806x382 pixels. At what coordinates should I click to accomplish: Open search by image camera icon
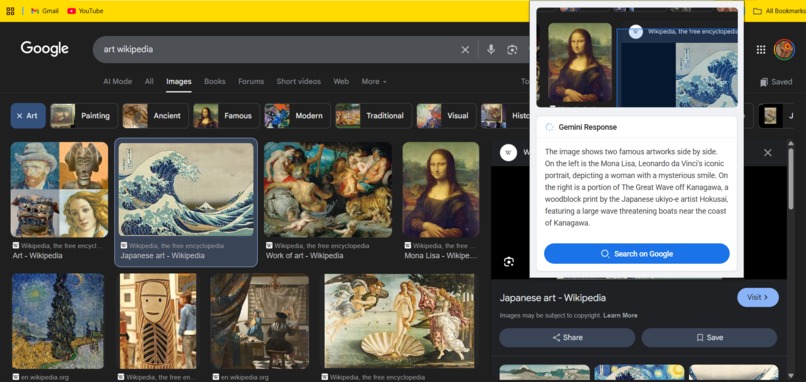(512, 49)
